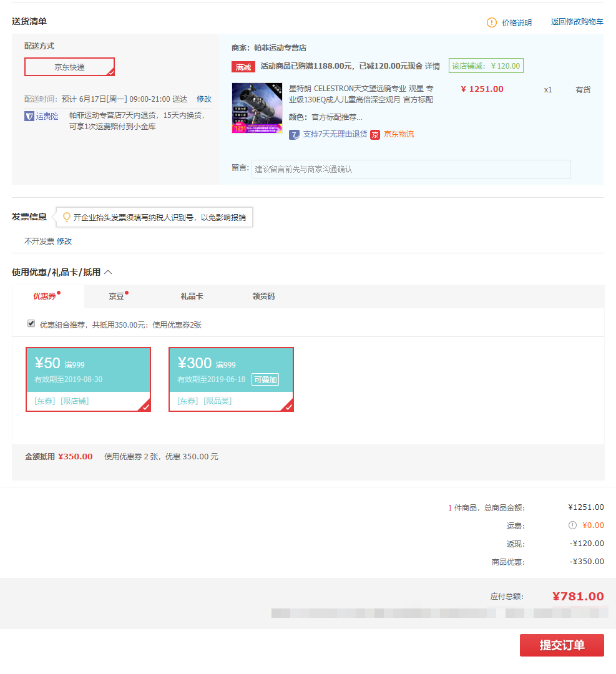Click 京东物流 label
Screen dimensions: 616x674
399,134
